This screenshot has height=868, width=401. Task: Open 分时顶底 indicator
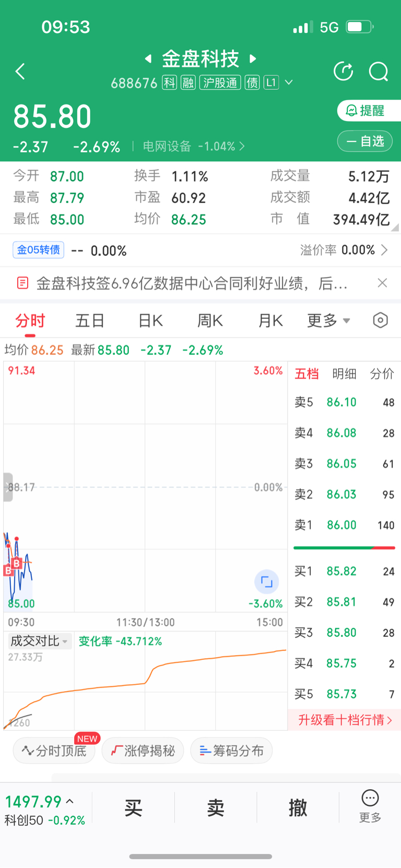54,751
